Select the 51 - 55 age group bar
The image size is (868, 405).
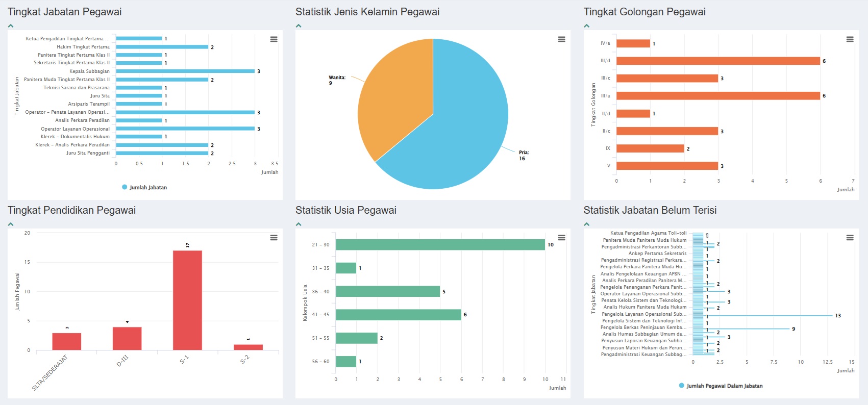click(357, 338)
